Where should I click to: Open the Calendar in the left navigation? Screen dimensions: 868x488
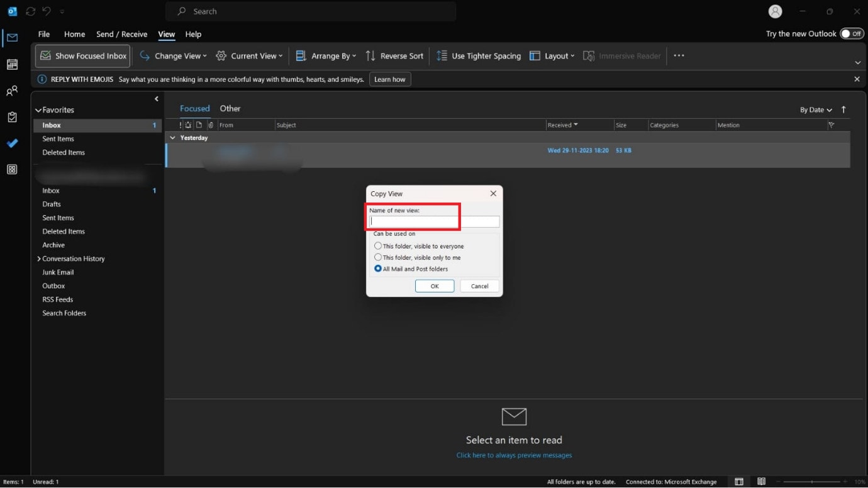(x=11, y=64)
